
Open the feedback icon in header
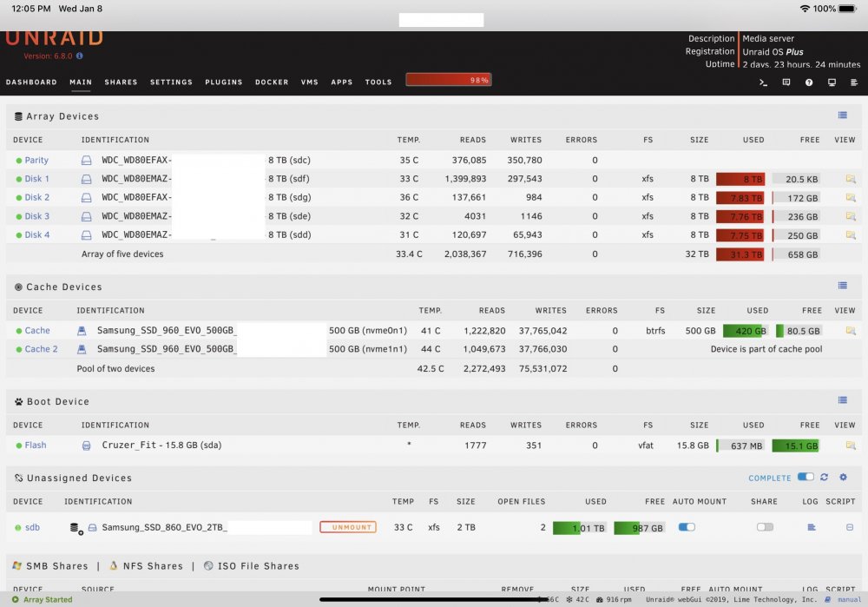click(786, 82)
